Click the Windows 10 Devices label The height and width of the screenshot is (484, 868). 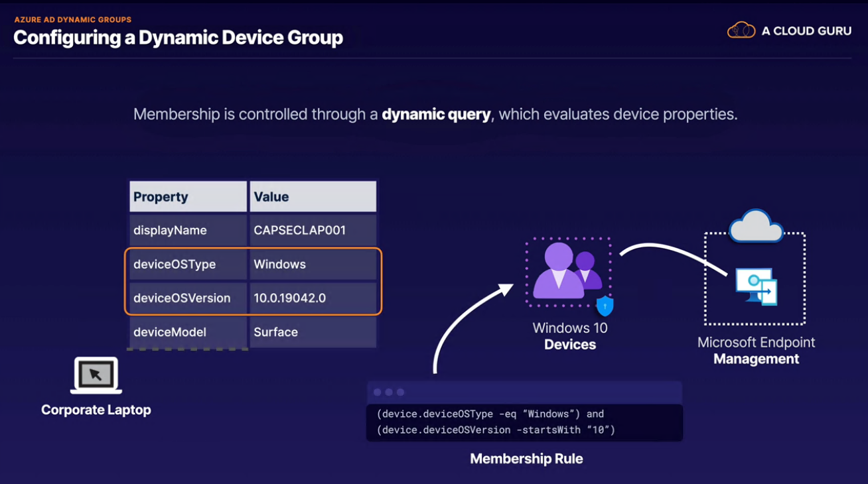coord(570,336)
